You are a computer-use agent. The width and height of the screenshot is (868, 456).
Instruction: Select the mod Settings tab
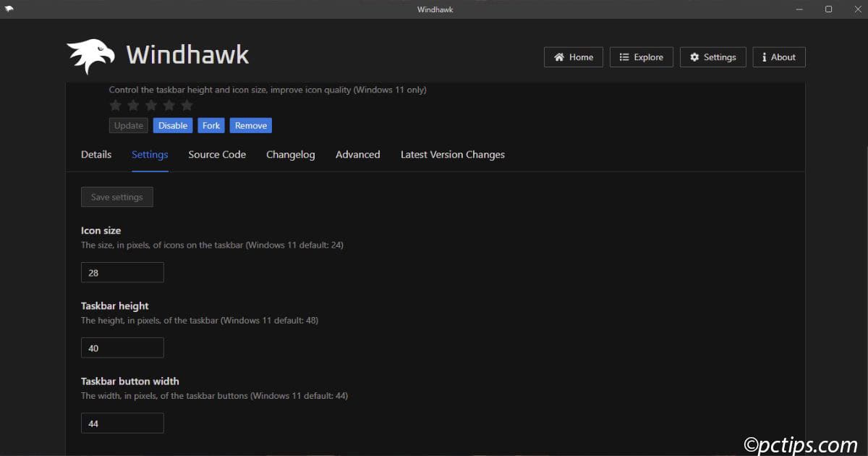tap(150, 154)
